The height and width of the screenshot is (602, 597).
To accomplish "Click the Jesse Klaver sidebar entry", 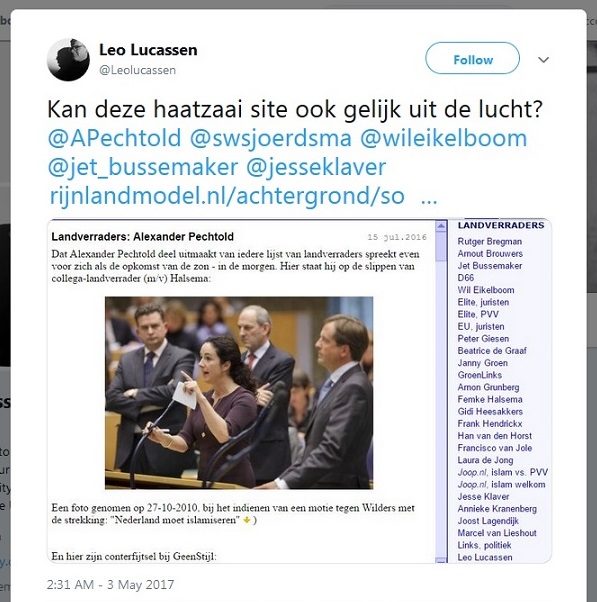I will click(483, 496).
